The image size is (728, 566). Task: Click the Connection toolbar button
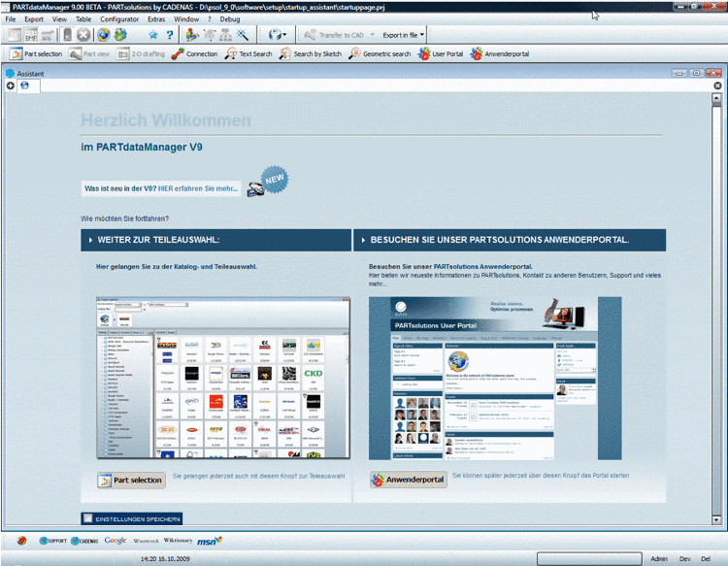(x=194, y=53)
